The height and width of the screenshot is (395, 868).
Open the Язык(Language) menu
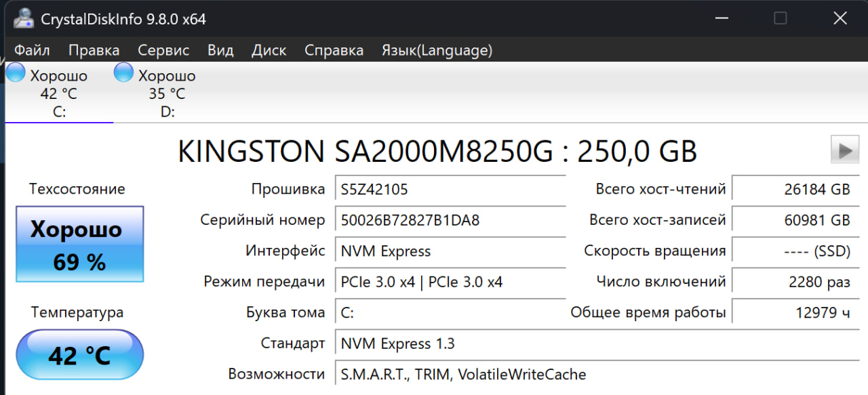(437, 50)
